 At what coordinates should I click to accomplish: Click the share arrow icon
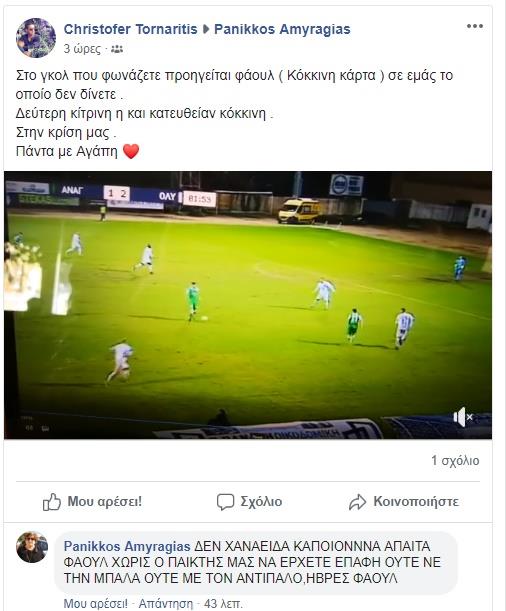pos(357,502)
